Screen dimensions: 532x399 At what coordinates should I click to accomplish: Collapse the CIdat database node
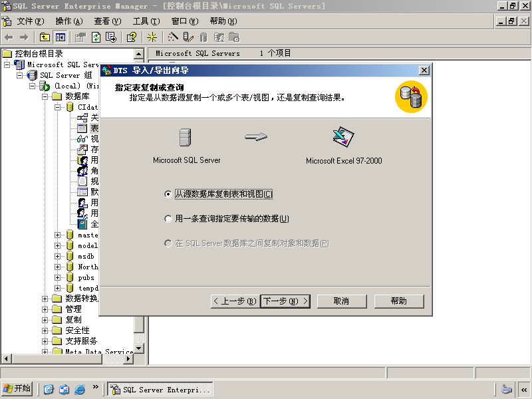click(58, 107)
